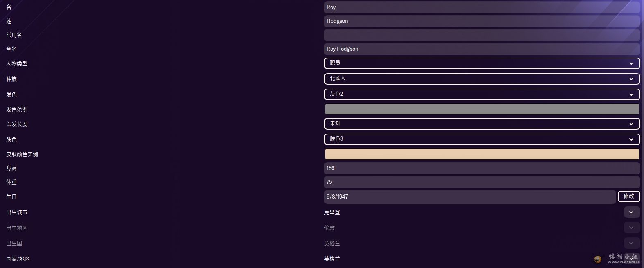Click the 国家/地区 label
The width and height of the screenshot is (644, 268).
(18, 259)
